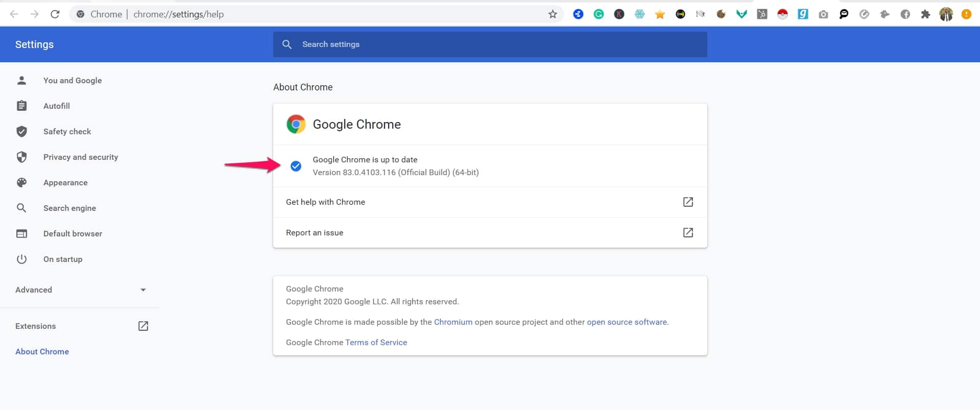Select Search engine in the sidebar
This screenshot has width=980, height=410.
69,208
